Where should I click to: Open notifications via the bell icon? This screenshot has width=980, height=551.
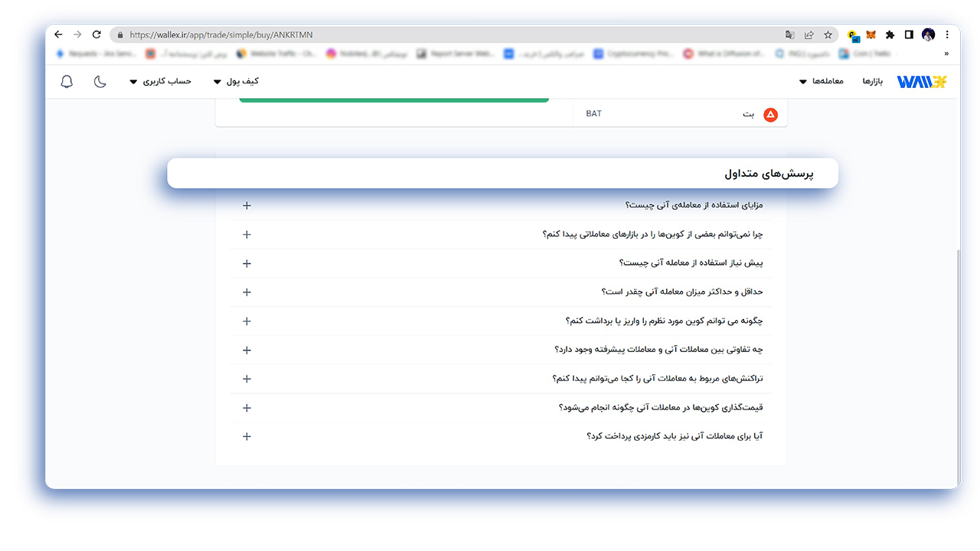(x=67, y=82)
